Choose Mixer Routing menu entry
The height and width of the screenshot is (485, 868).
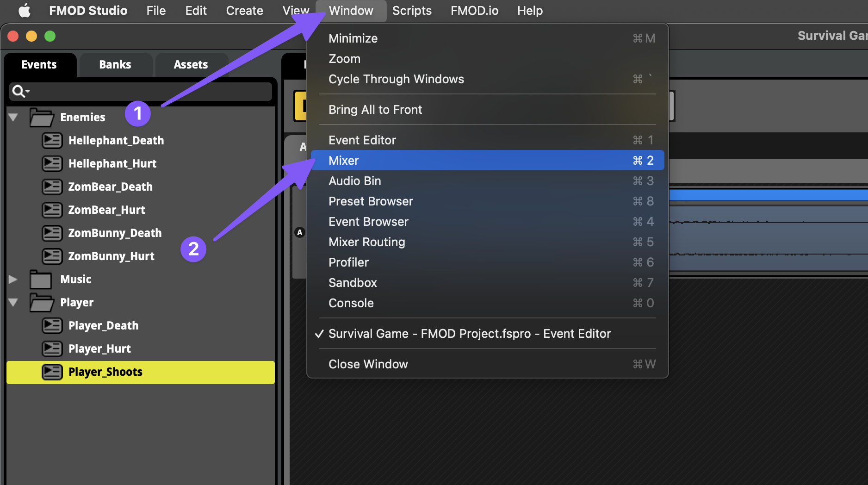[366, 242]
